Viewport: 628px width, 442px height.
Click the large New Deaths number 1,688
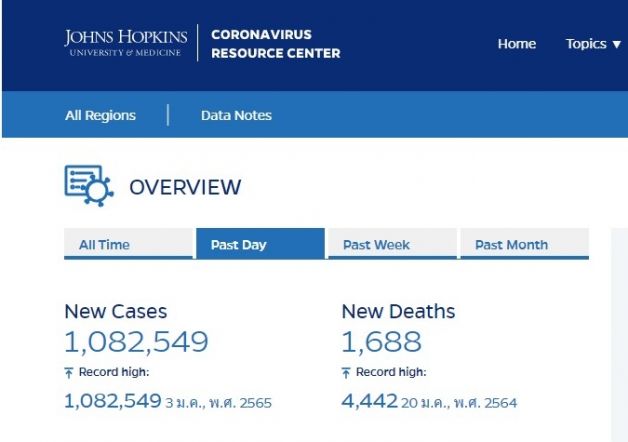click(x=381, y=342)
